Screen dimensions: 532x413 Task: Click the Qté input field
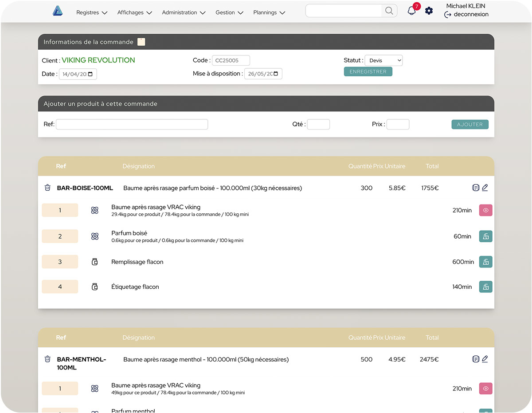[x=318, y=124]
